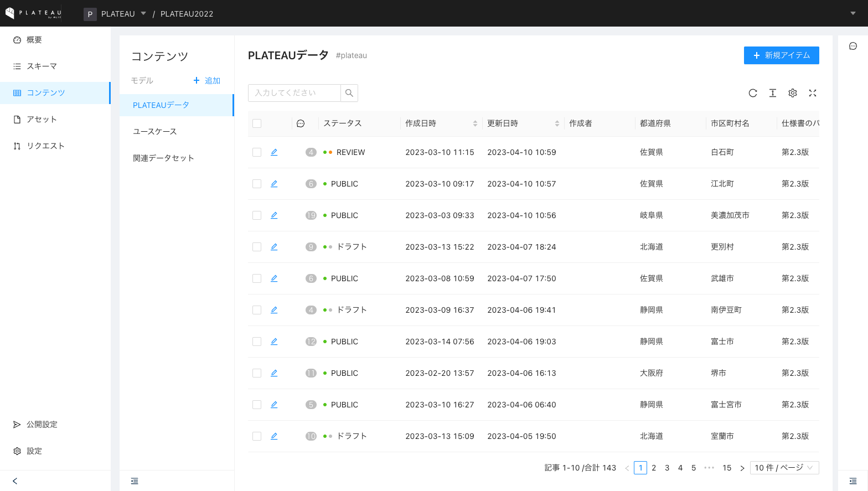Edit the 武雄市 item

tap(274, 278)
